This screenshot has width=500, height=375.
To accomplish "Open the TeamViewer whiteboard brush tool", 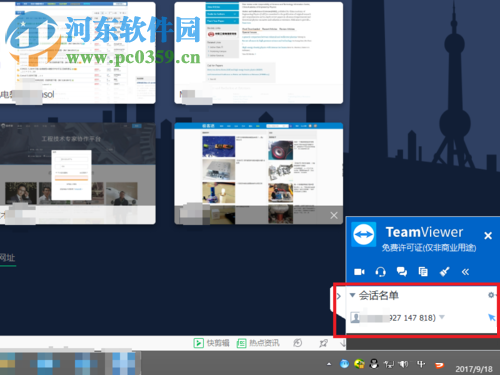I will (x=444, y=272).
